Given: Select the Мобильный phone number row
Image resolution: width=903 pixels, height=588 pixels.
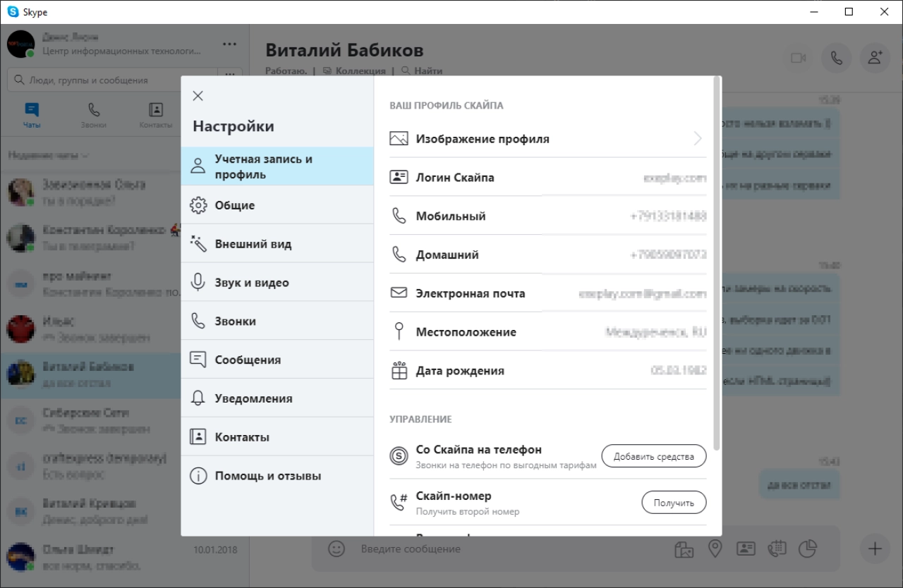Looking at the screenshot, I should coord(547,216).
